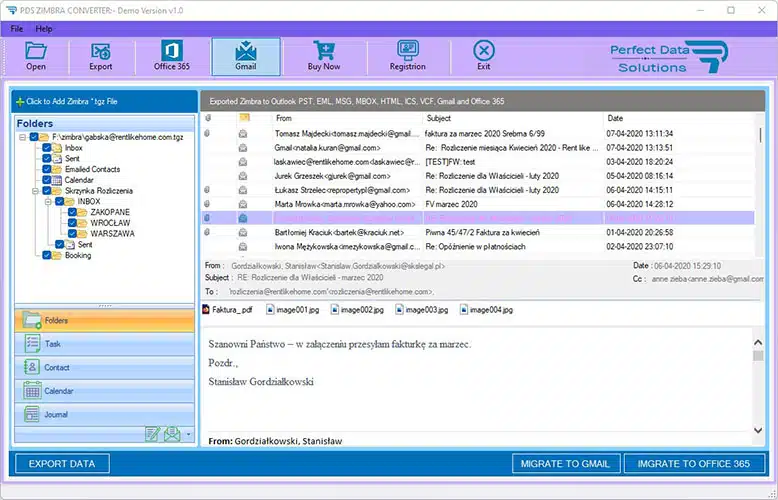Screen dimensions: 778x500
Task: Select the '[TEST]FW: test' email row
Action: (x=478, y=162)
